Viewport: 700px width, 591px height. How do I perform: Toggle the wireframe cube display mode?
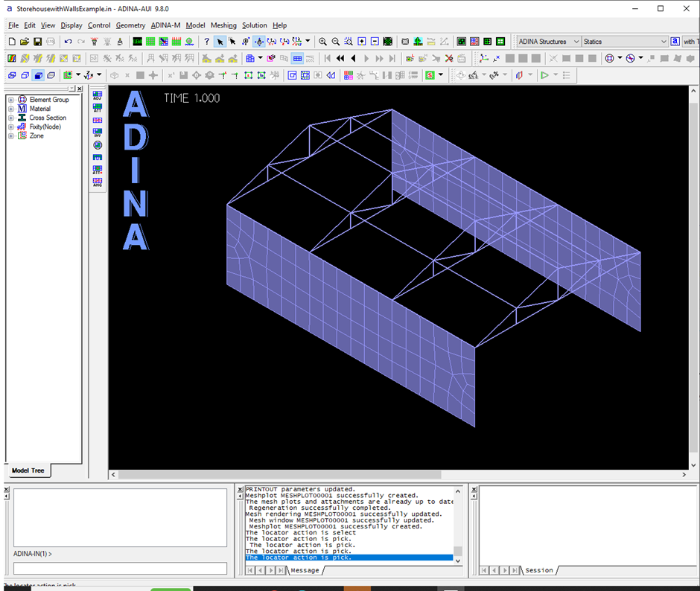12,75
